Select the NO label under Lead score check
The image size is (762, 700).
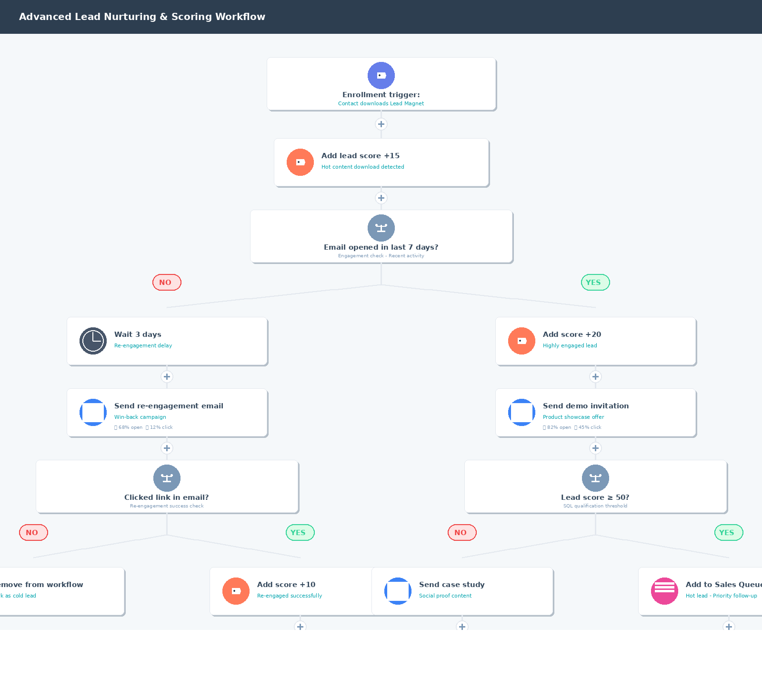click(462, 533)
